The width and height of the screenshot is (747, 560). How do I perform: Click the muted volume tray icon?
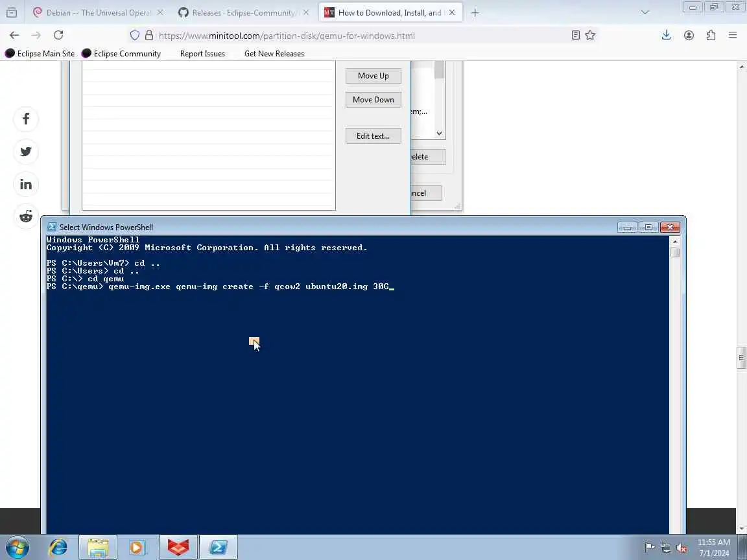[682, 548]
